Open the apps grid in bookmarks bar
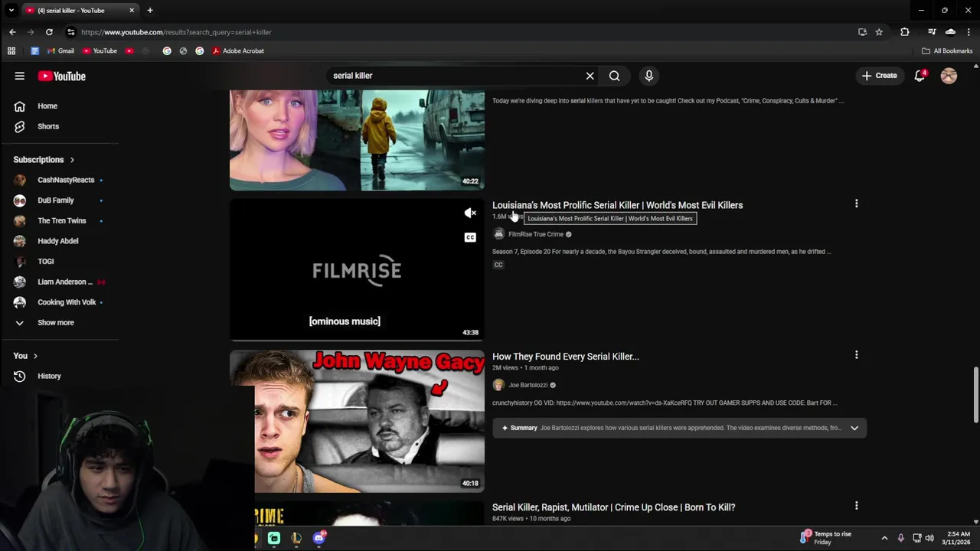 (x=11, y=51)
